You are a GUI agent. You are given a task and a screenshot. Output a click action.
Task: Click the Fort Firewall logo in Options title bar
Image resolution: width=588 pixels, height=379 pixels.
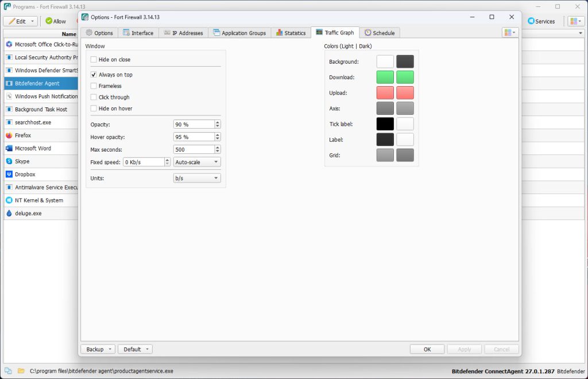point(85,17)
